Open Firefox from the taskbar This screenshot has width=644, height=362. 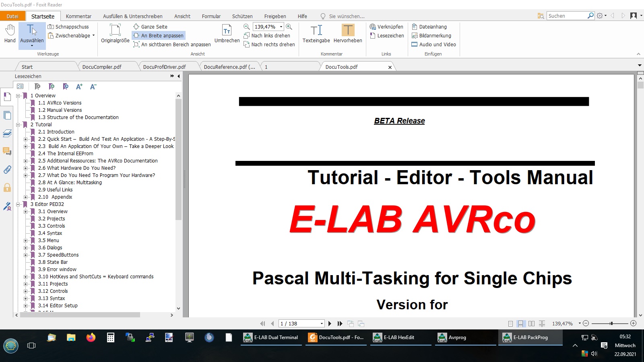91,337
